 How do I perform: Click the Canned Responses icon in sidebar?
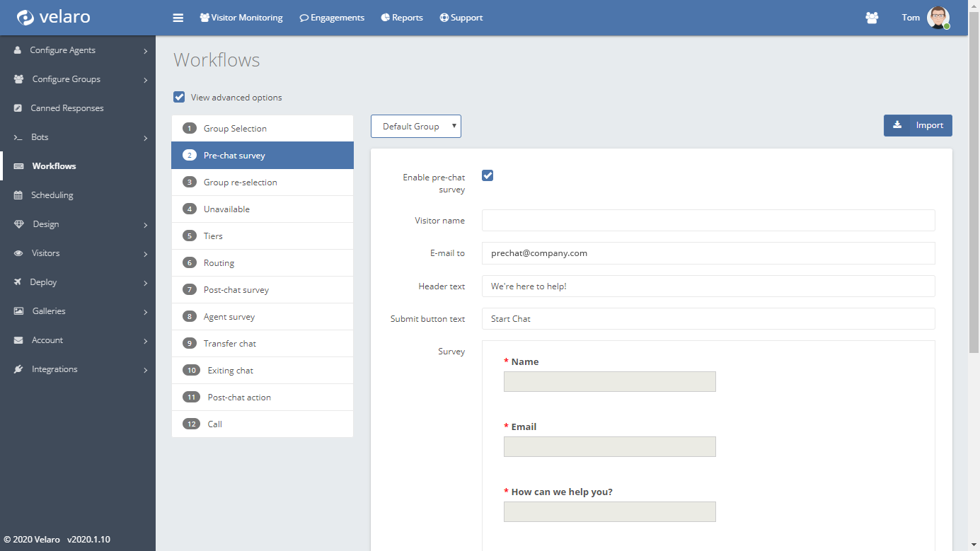(18, 108)
